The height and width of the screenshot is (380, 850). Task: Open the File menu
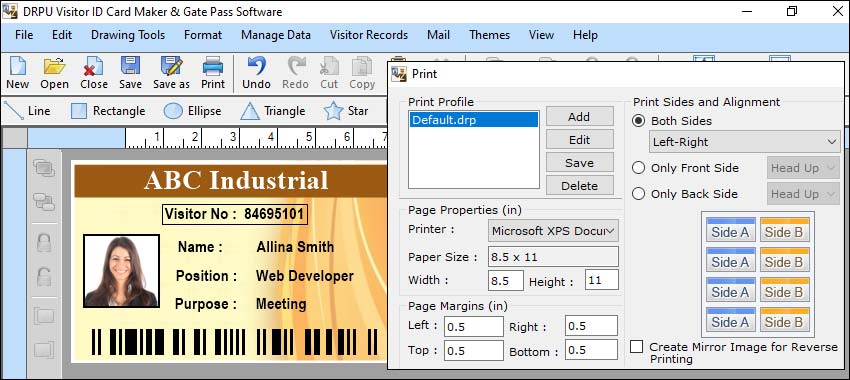(x=24, y=35)
